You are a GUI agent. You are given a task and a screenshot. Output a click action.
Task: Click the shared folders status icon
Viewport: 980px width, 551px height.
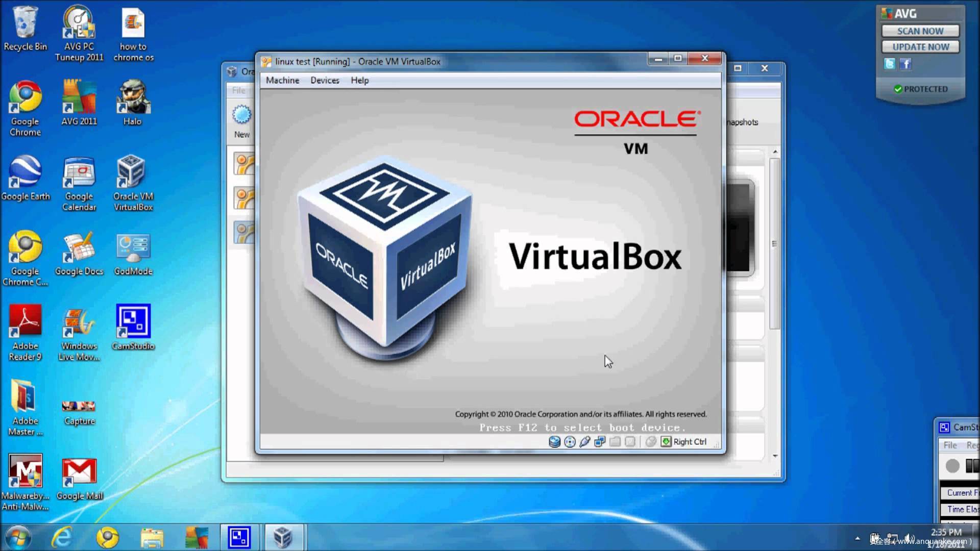615,442
